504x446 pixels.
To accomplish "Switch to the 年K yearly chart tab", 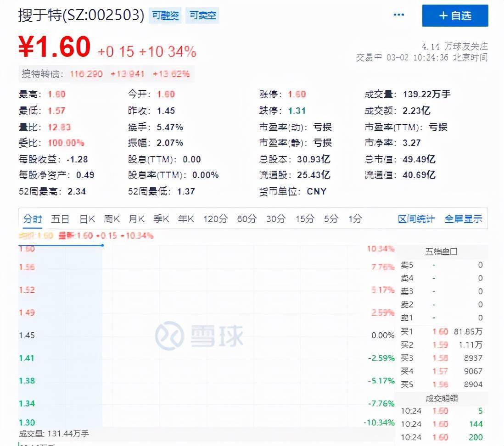I will point(185,219).
